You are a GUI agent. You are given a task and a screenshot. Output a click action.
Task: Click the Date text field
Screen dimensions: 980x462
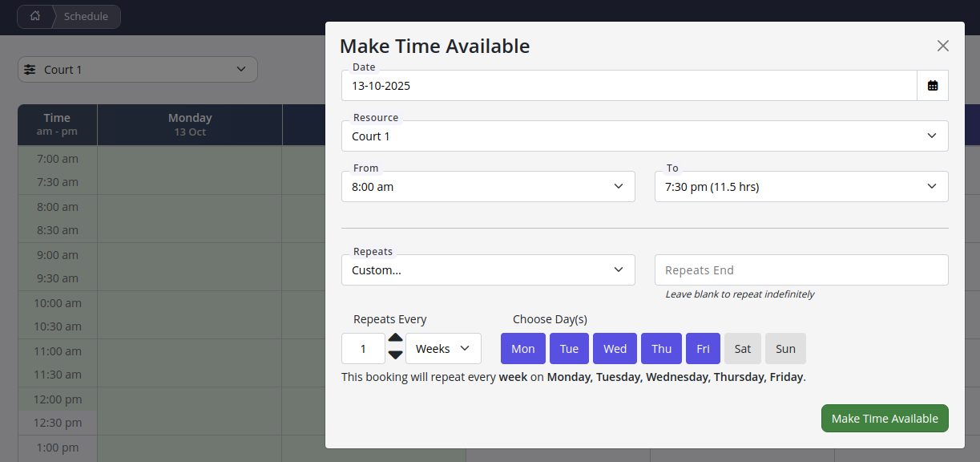629,86
